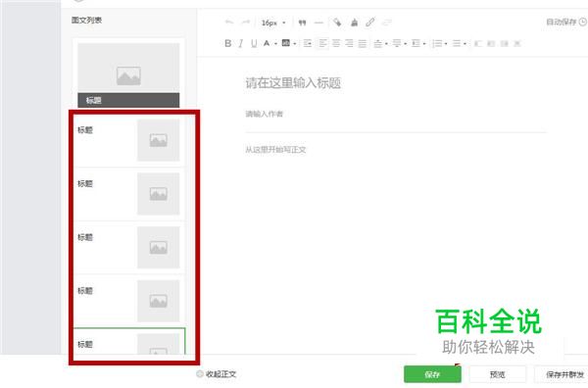The height and width of the screenshot is (388, 588).
Task: Expand the unordered list style arrow
Action: [465, 44]
